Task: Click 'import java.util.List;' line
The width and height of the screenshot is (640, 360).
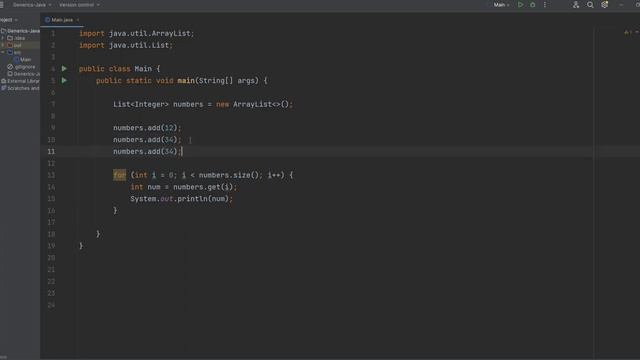Action: point(126,45)
